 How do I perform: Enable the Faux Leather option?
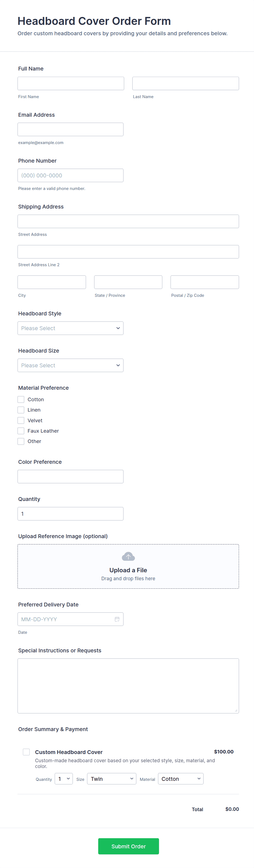coord(21,431)
